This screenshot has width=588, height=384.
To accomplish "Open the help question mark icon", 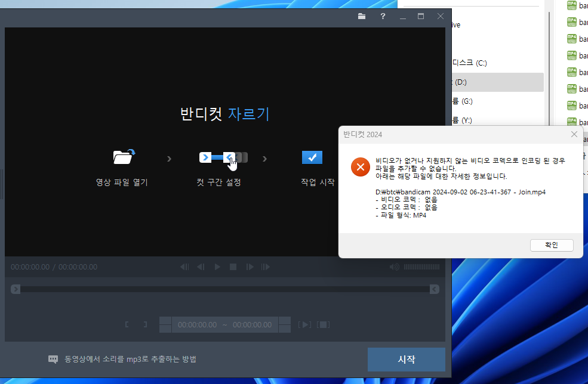I will [383, 16].
